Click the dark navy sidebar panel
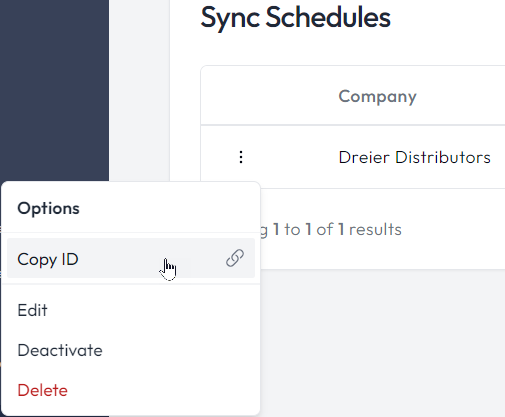The height and width of the screenshot is (417, 505). click(x=54, y=90)
